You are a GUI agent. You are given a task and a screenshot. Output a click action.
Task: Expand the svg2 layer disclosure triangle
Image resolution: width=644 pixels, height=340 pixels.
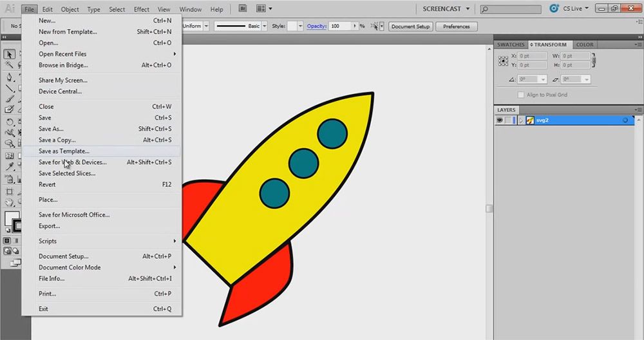(x=521, y=120)
